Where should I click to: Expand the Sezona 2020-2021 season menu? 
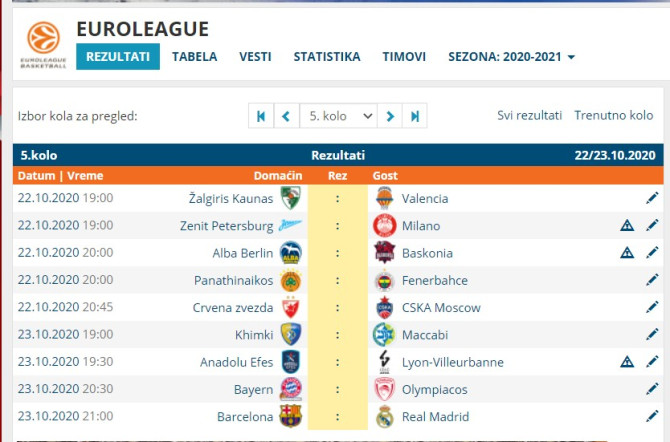511,57
